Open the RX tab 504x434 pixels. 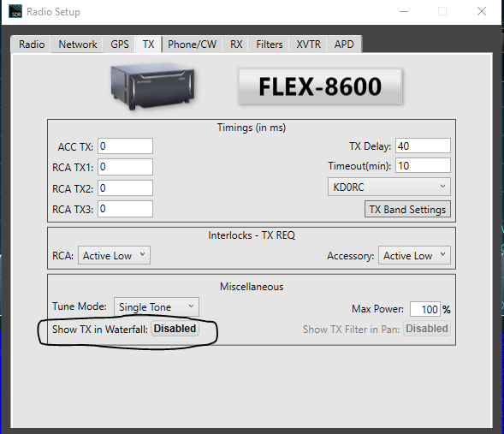(x=236, y=44)
